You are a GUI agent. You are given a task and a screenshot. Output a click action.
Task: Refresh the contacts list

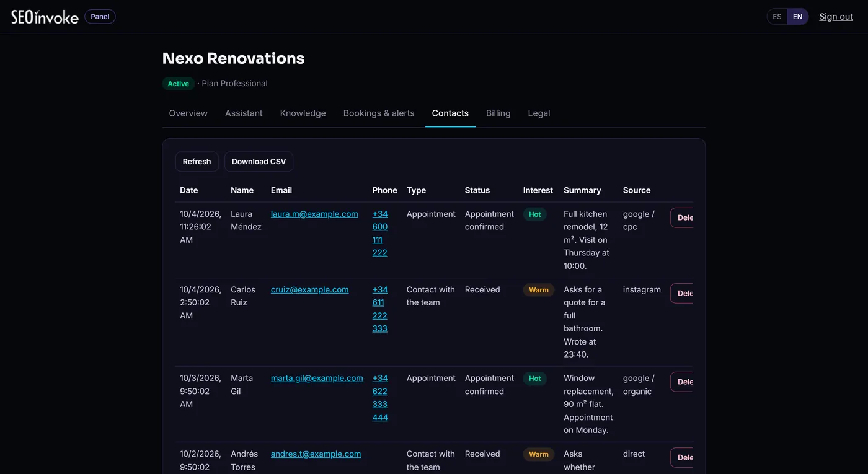(197, 162)
